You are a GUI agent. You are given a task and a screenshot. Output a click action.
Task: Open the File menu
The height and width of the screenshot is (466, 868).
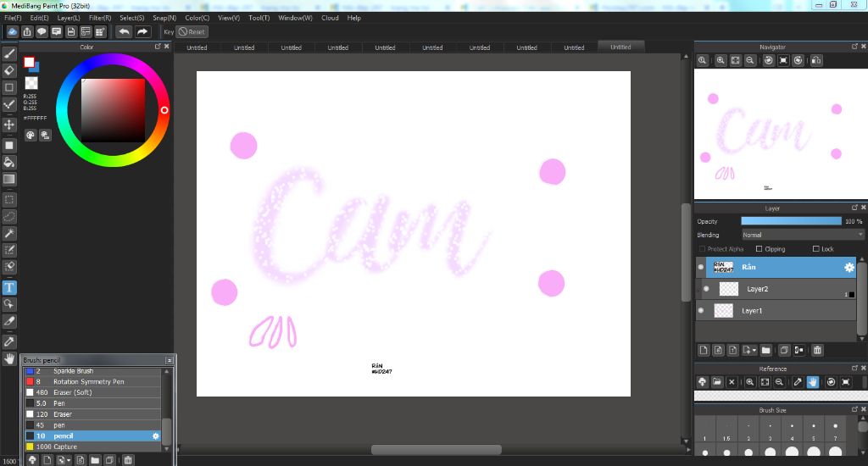tap(13, 18)
